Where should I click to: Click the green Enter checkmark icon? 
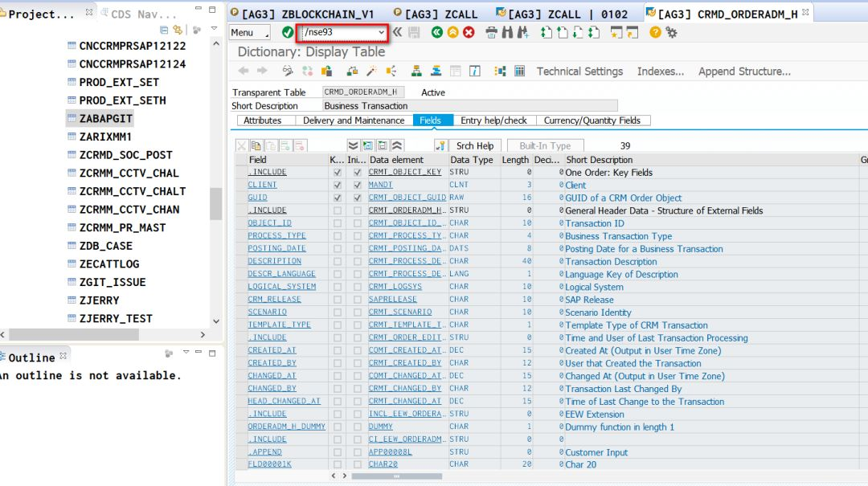[x=287, y=33]
